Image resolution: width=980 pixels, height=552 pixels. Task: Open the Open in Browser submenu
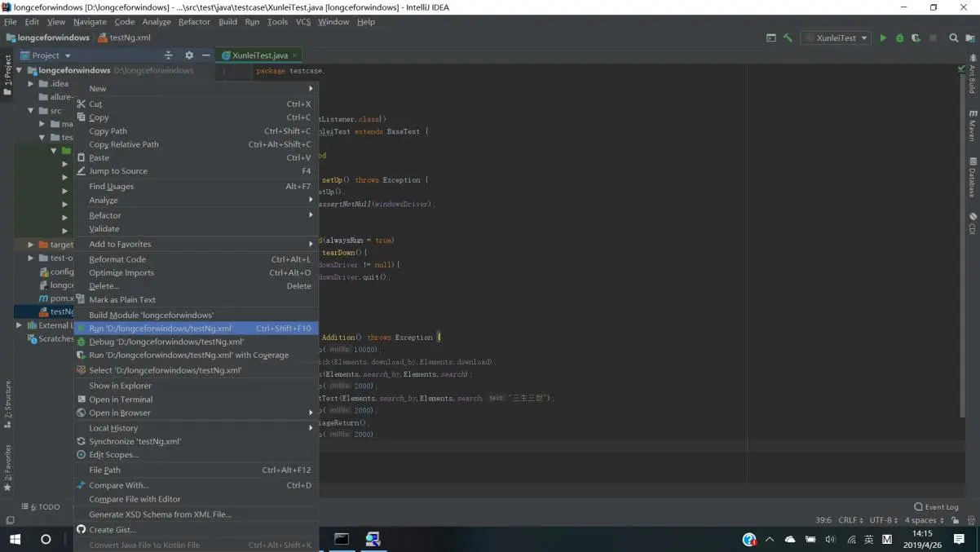tap(196, 413)
